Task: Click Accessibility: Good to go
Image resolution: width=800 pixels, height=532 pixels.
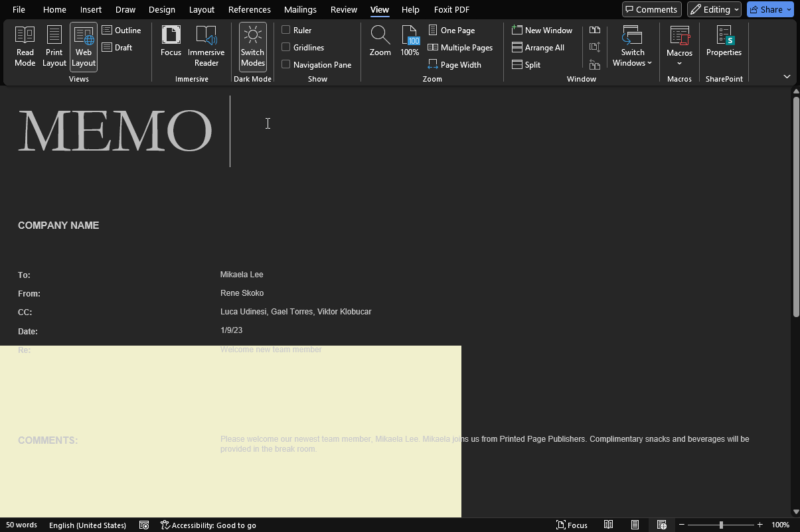Action: (x=208, y=525)
